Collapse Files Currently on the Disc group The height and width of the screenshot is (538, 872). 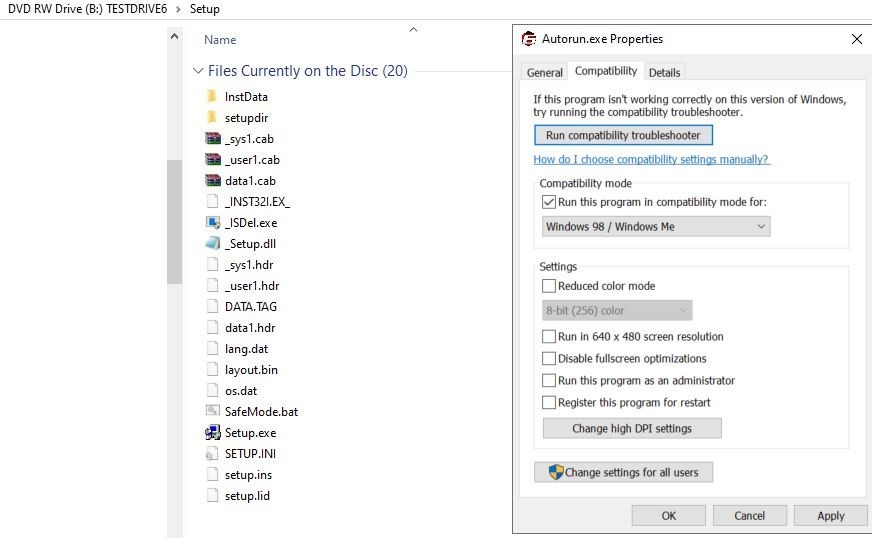click(198, 71)
